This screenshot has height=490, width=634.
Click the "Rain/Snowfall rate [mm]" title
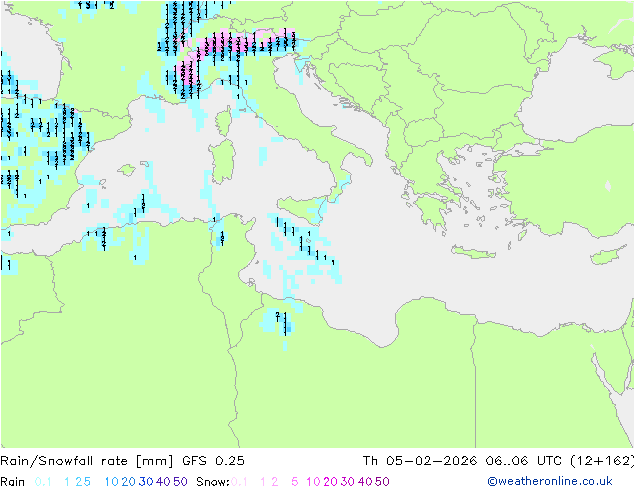coord(87,461)
